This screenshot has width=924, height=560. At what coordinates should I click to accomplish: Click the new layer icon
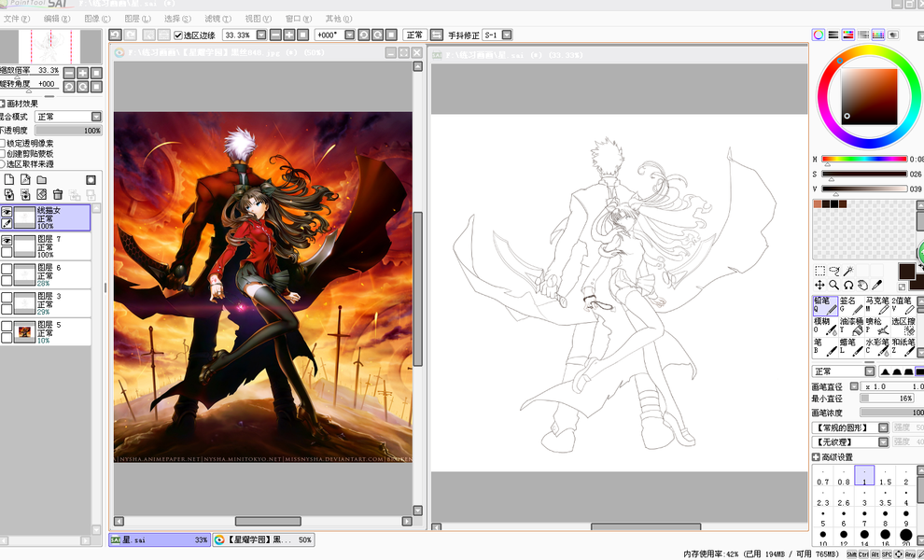(8, 180)
